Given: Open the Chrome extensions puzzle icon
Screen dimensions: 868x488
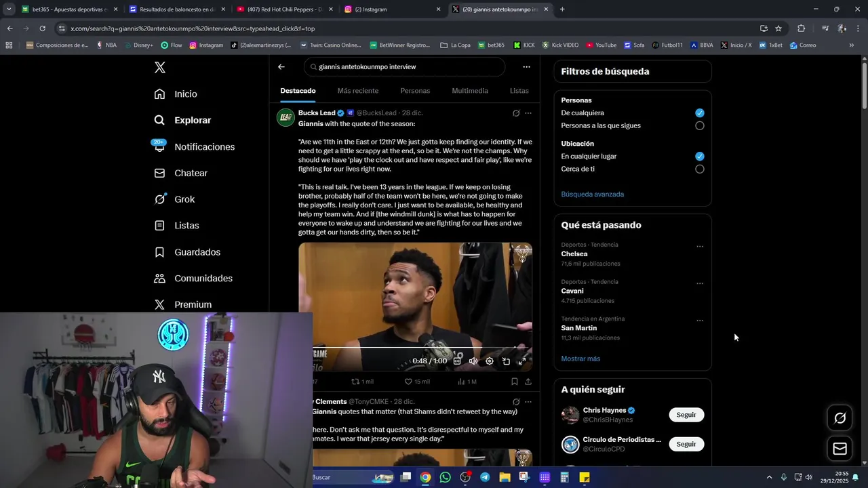Looking at the screenshot, I should point(802,28).
